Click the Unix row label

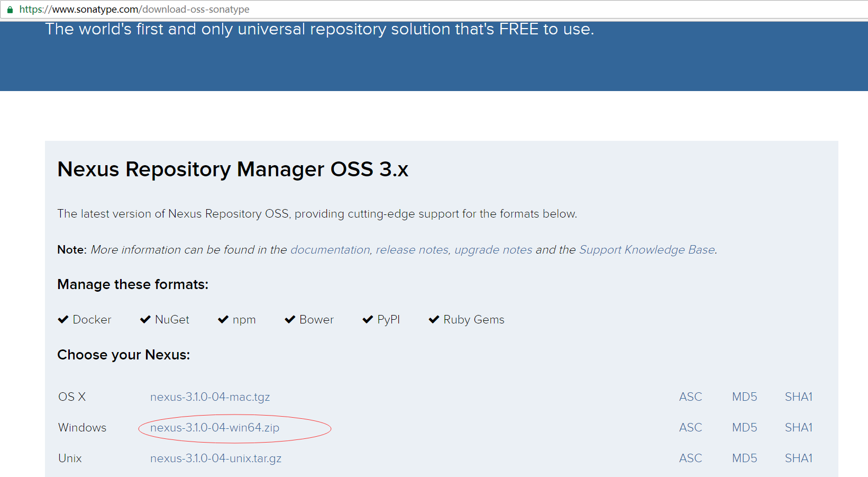point(70,458)
